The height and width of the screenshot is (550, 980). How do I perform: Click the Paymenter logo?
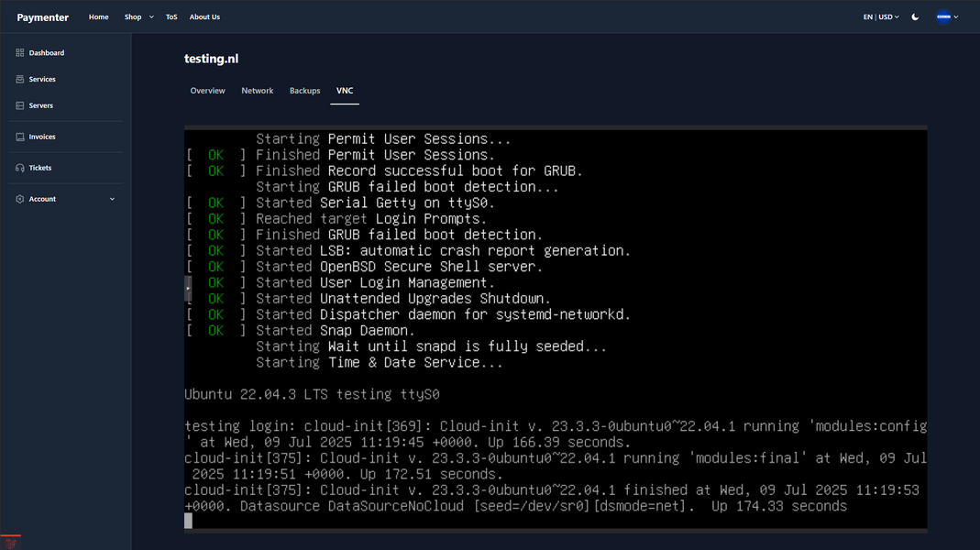[x=42, y=17]
